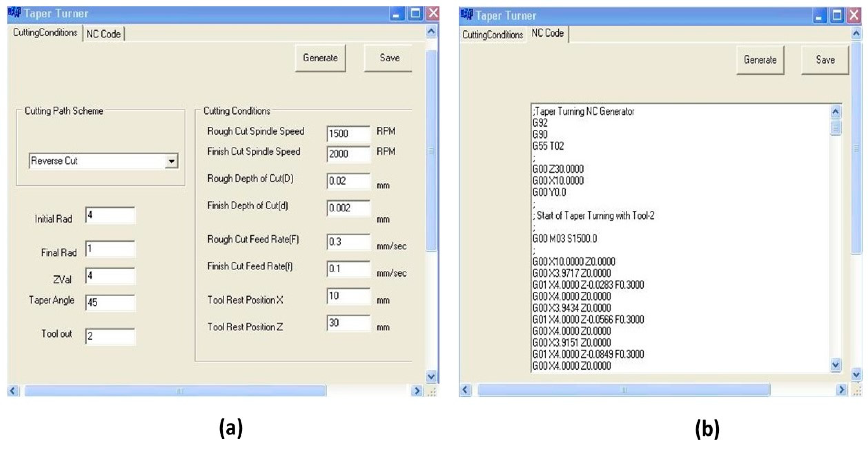Switch to NC Code tab in left window
Image resolution: width=868 pixels, height=449 pixels.
click(104, 34)
